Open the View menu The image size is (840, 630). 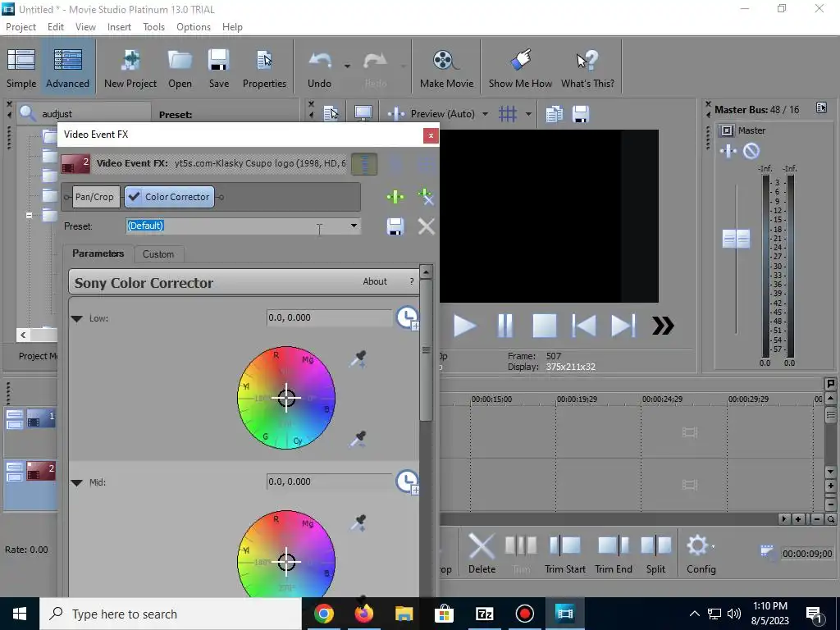[x=85, y=27]
